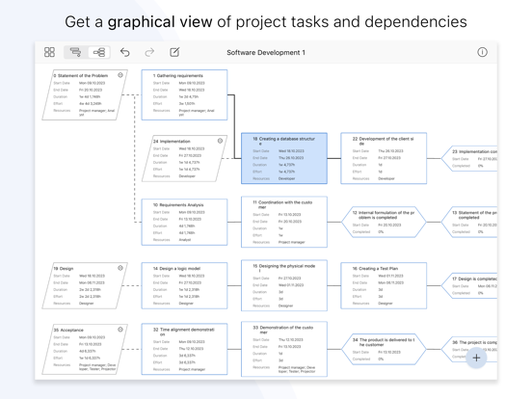Select Designing the physical model card
532x399 pixels.
[x=284, y=285]
